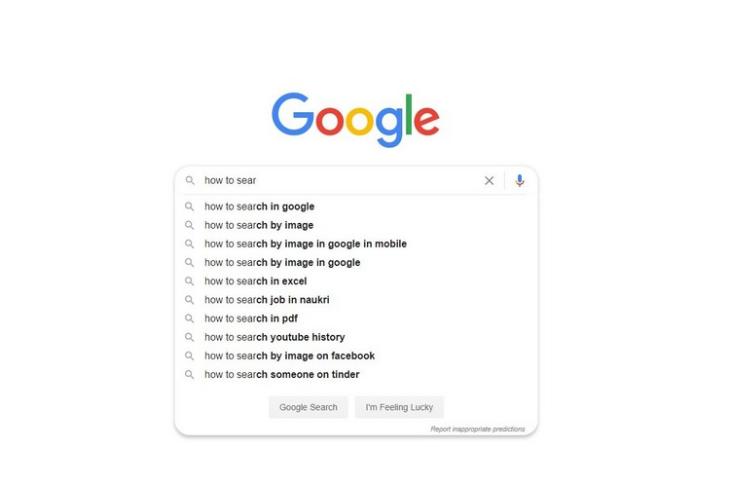The height and width of the screenshot is (487, 730).
Task: Click the I'm Feeling Lucky button
Action: (x=399, y=407)
